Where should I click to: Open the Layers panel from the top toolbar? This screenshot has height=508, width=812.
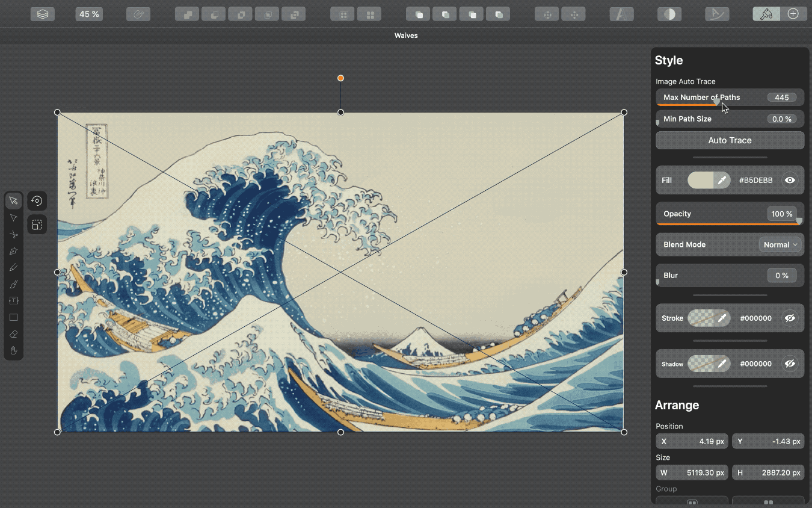[43, 14]
